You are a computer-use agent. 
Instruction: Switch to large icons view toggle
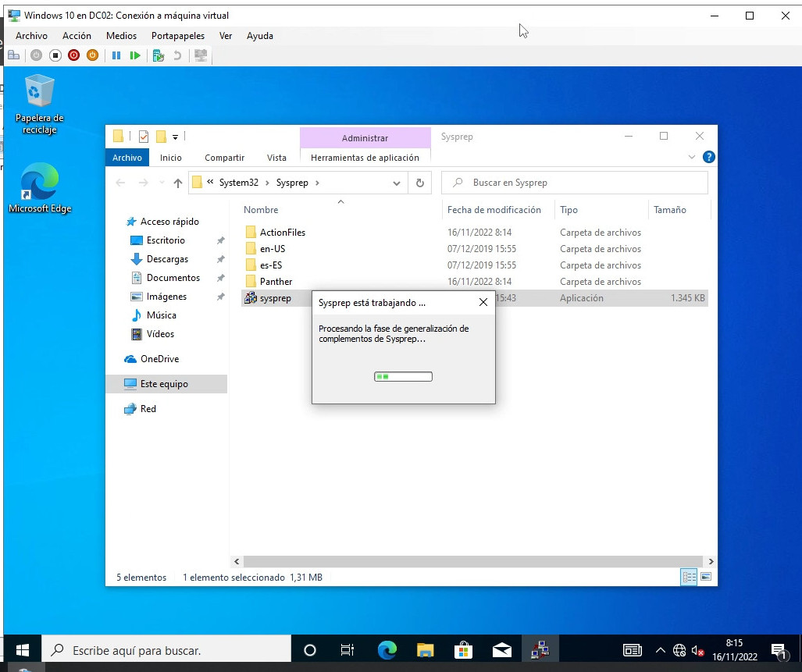(x=706, y=578)
